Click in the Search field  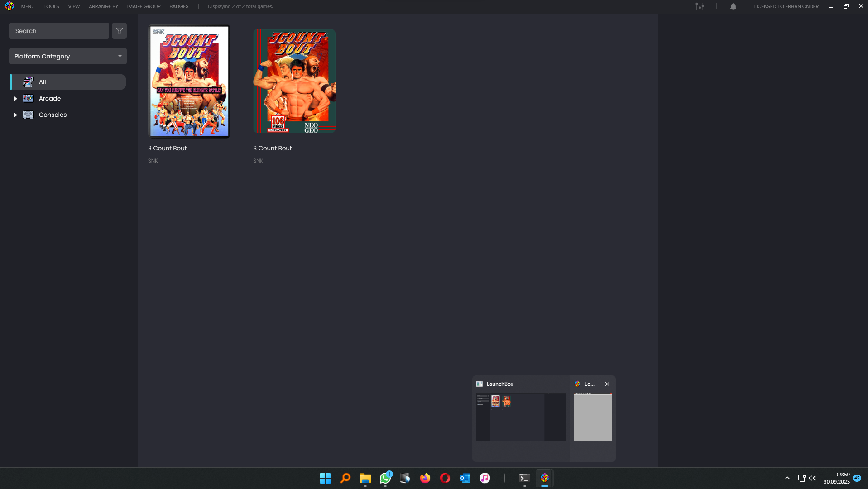pos(59,31)
